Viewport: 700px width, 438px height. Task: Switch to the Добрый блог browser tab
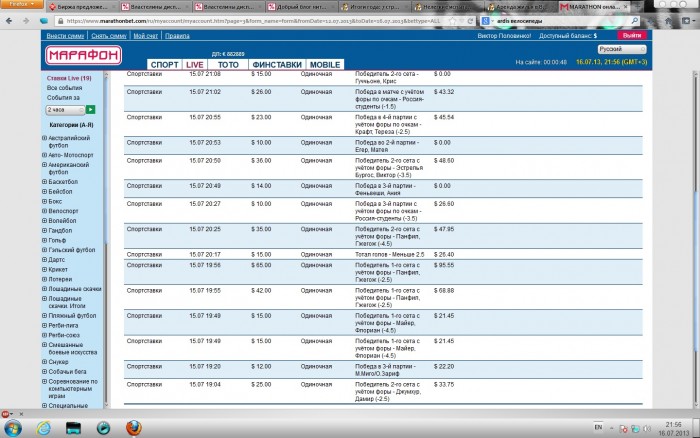coord(301,7)
